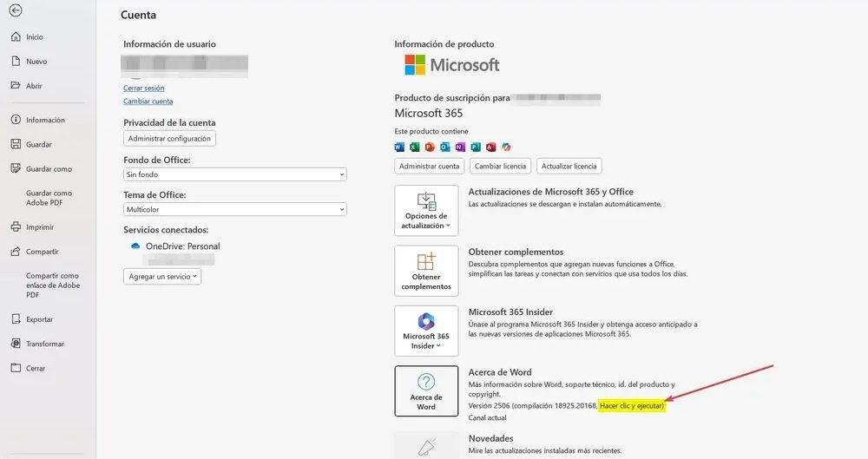This screenshot has height=459, width=868.
Task: Click the Información circle icon
Action: tap(16, 120)
